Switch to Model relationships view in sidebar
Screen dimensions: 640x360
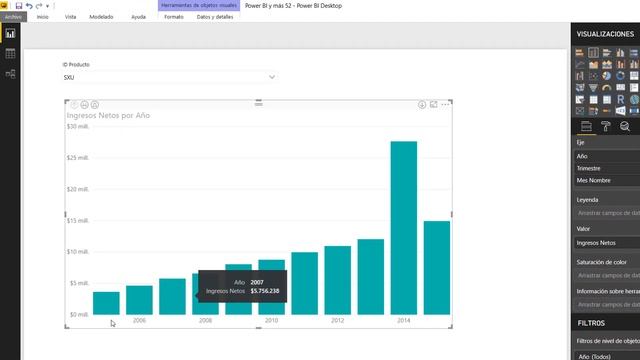click(x=10, y=74)
